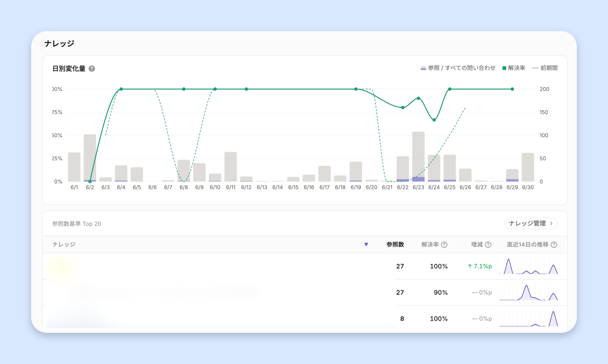
Task: Click help icon next to 直近14日の推移
Action: coord(554,245)
